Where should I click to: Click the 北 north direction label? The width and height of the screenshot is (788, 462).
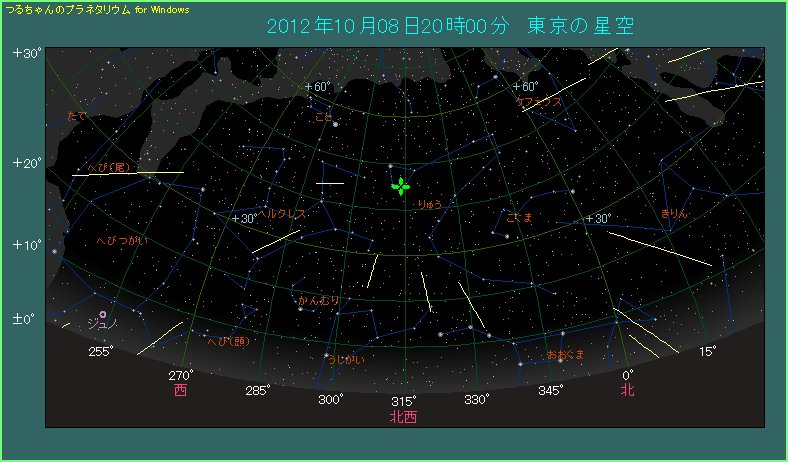click(627, 390)
